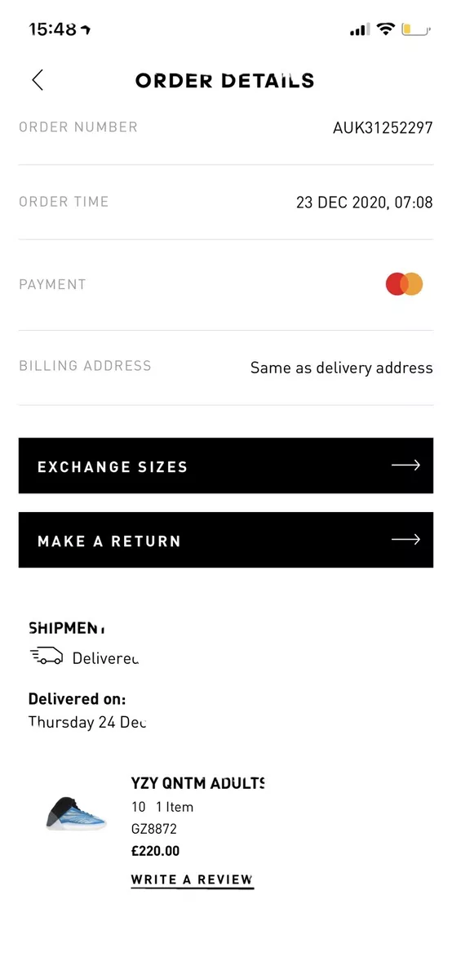Go back using the left chevron
The height and width of the screenshot is (980, 452).
38,79
